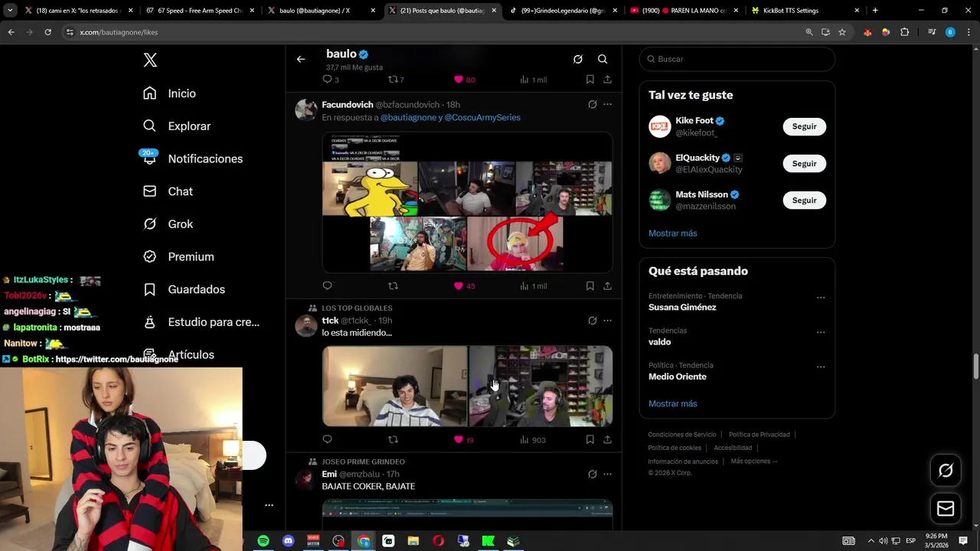Viewport: 980px width, 551px height.
Task: Follow Mats Nilsson with Seguir button
Action: click(x=804, y=200)
